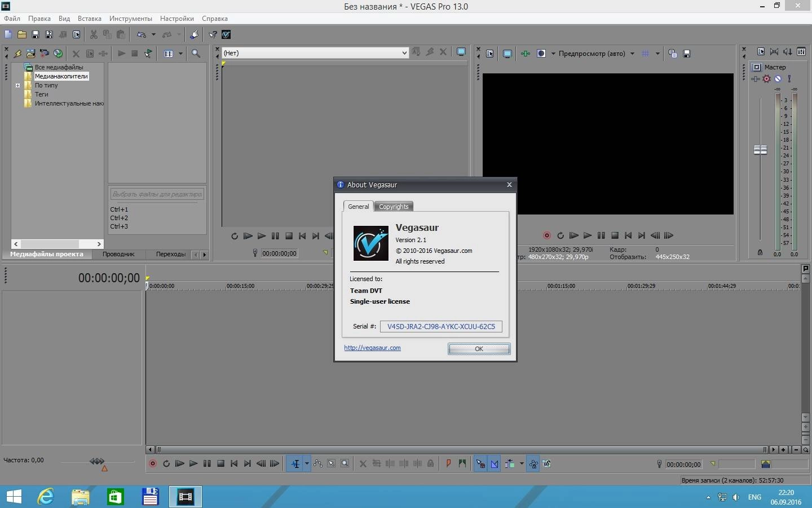Close the About Vegasaur dialog
Viewport: 812px width, 508px height.
tap(509, 185)
